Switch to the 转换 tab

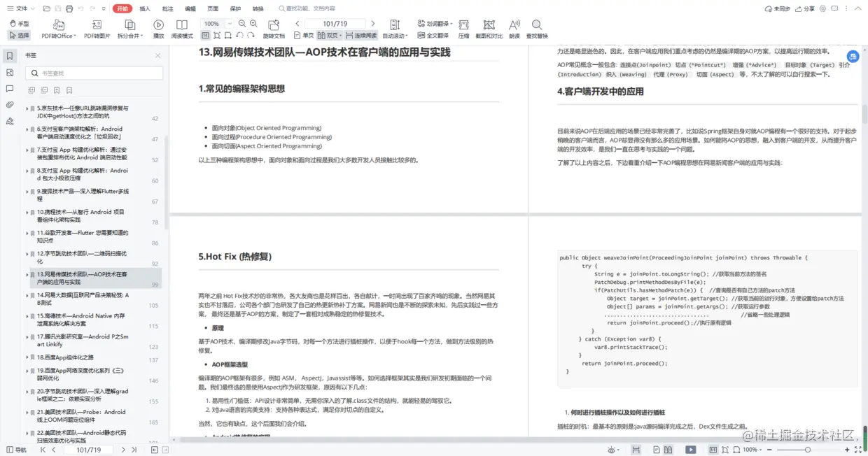pos(258,8)
